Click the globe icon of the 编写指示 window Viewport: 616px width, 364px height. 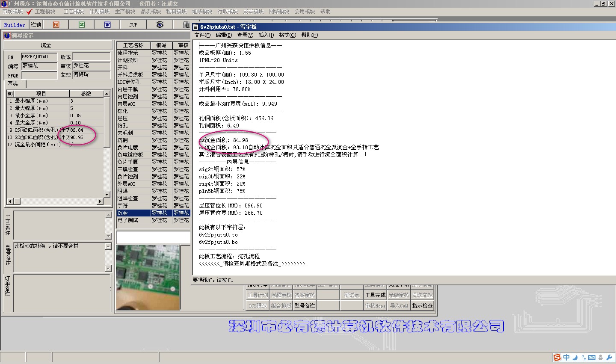7,35
